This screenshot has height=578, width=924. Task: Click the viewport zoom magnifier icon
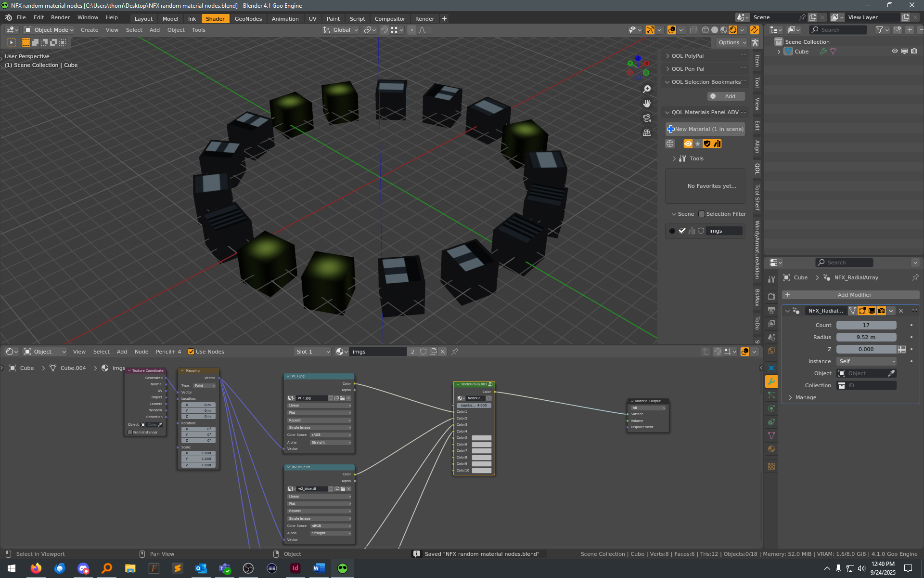(x=647, y=89)
